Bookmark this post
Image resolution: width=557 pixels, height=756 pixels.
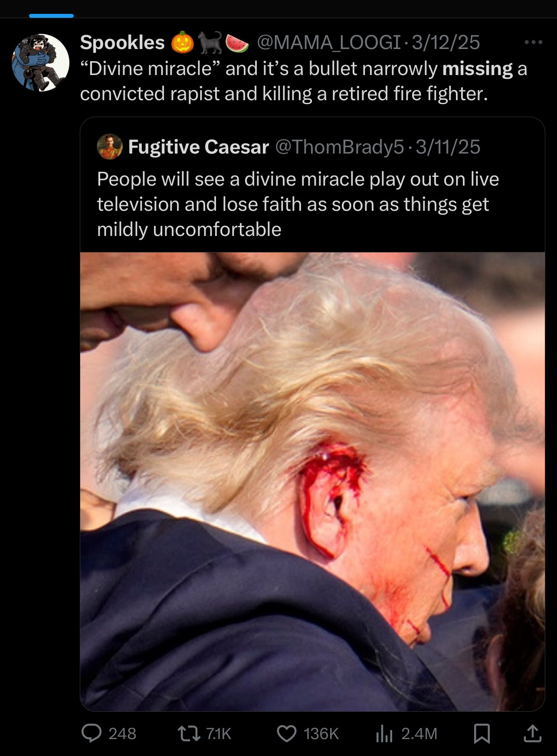click(482, 733)
